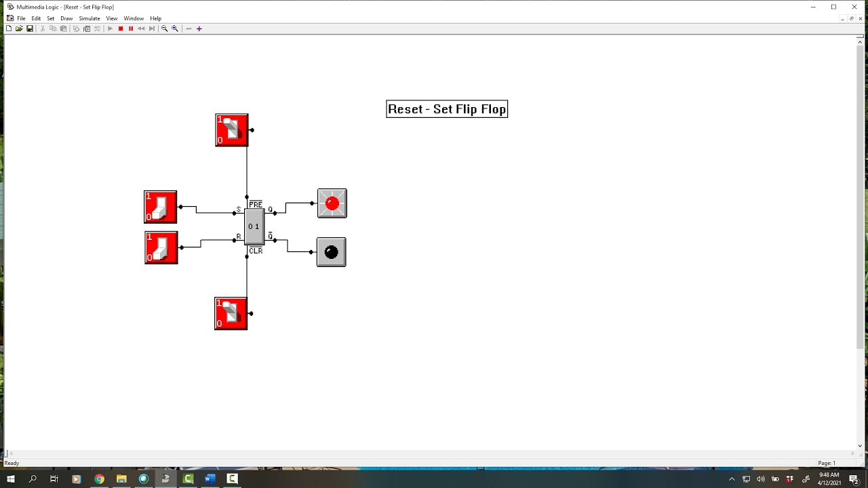
Task: Open Microsoft Word from the taskbar
Action: (210, 479)
